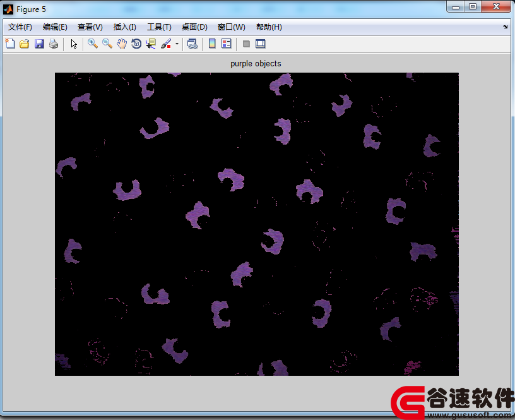Open the 插入(I) menu

(x=125, y=27)
